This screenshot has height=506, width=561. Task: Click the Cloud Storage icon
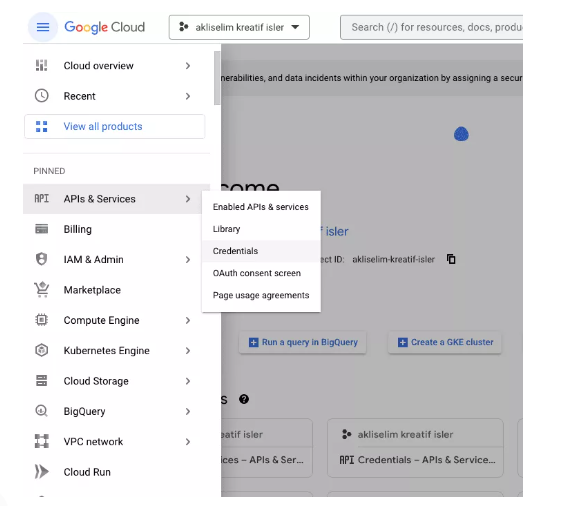click(x=42, y=380)
